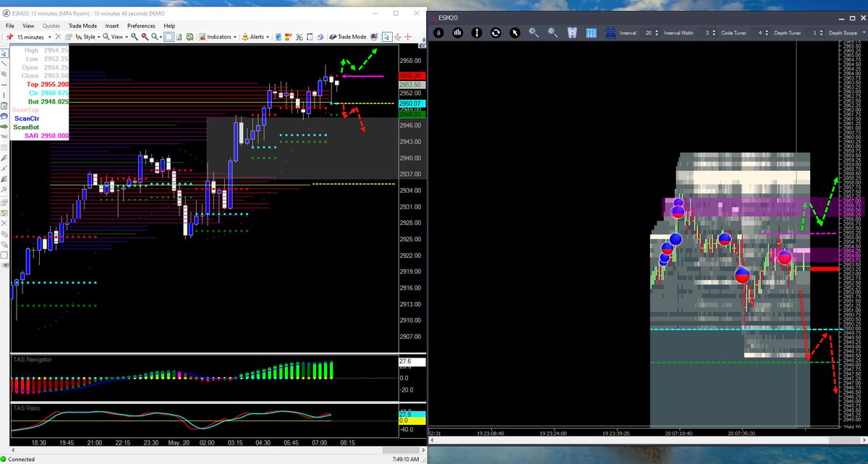
Task: Click the X delete icon beside interval dropdown
Action: (59, 36)
